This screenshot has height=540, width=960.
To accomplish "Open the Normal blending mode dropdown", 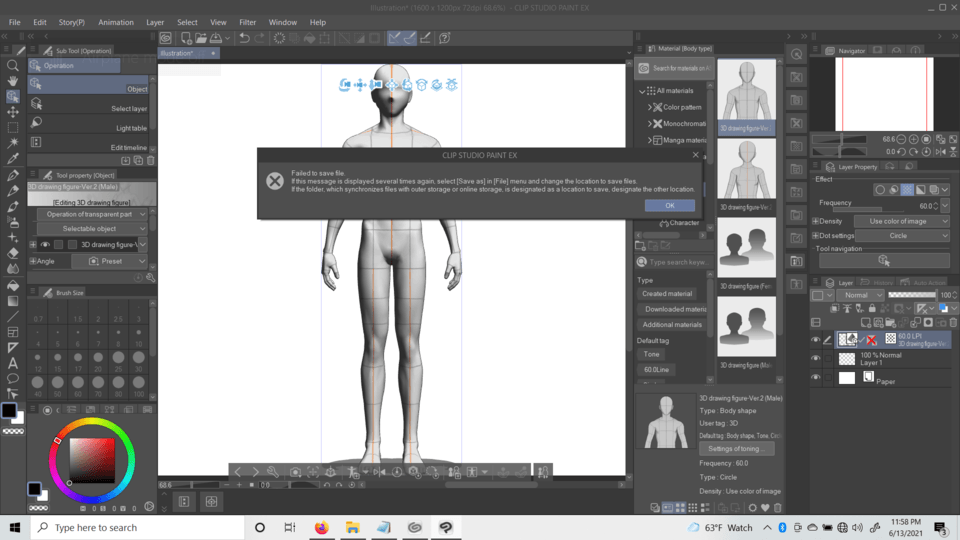I will point(859,296).
